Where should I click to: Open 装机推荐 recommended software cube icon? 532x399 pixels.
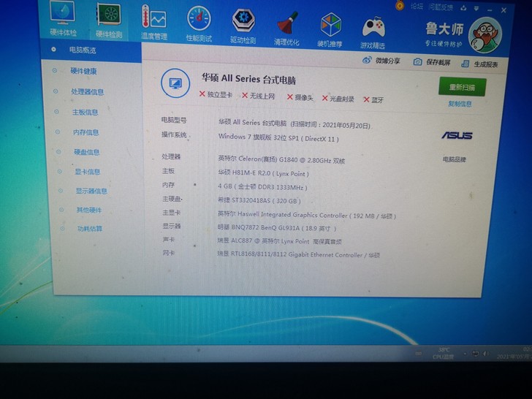tap(330, 31)
